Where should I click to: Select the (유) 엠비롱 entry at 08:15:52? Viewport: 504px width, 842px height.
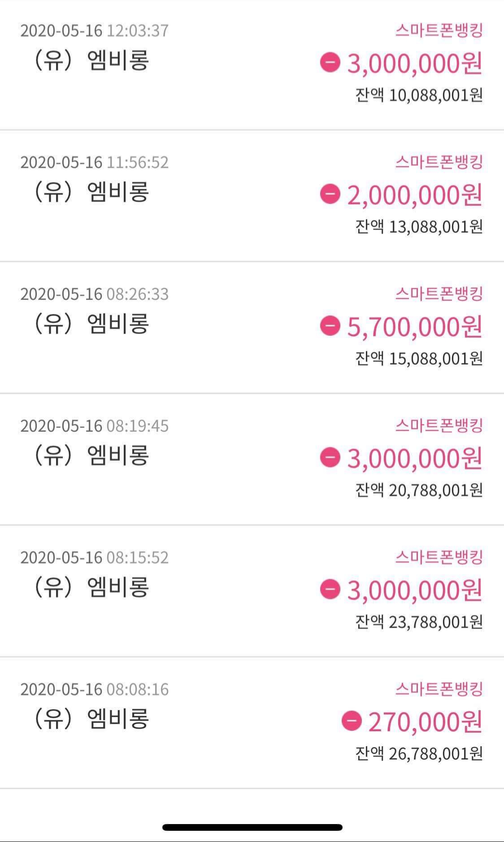coord(92,587)
